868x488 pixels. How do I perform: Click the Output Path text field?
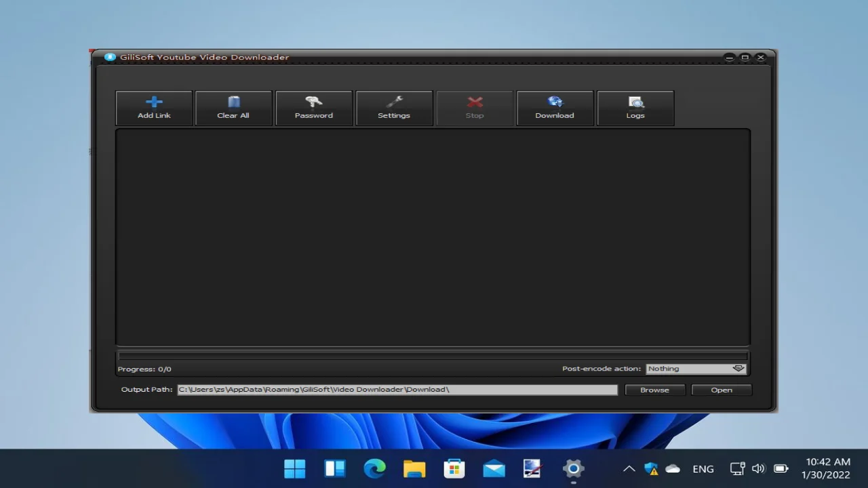tap(397, 390)
